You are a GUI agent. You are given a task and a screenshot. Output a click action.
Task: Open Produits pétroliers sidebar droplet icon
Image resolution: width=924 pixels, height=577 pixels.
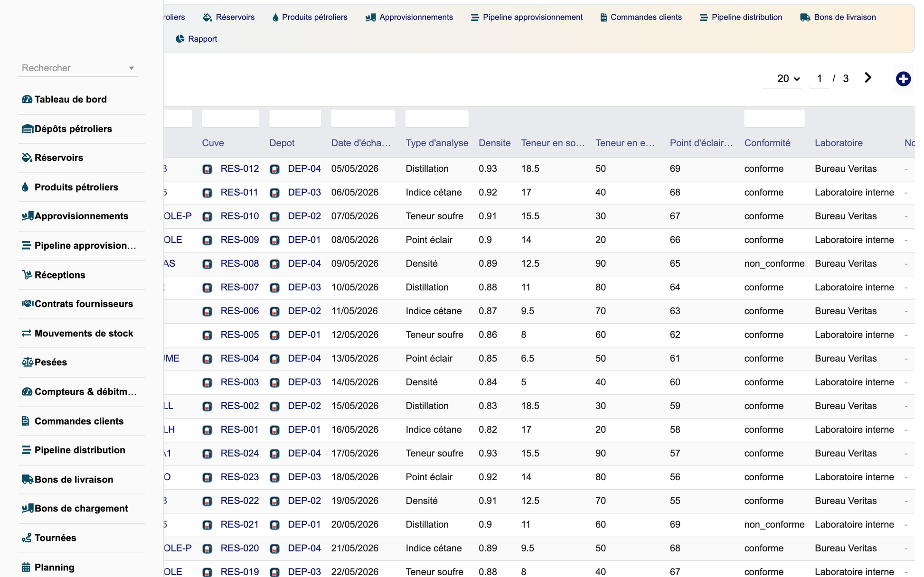pos(25,187)
